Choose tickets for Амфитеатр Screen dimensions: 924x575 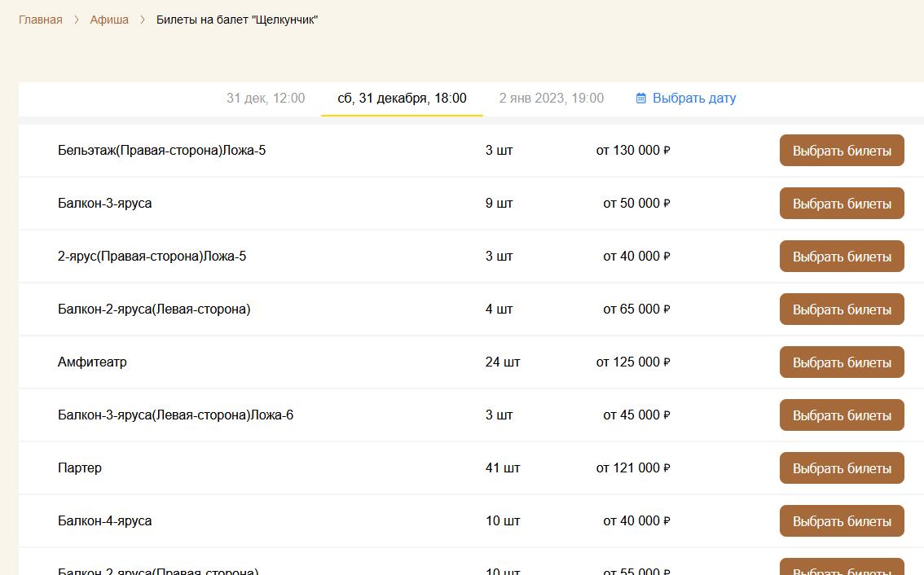tap(842, 362)
